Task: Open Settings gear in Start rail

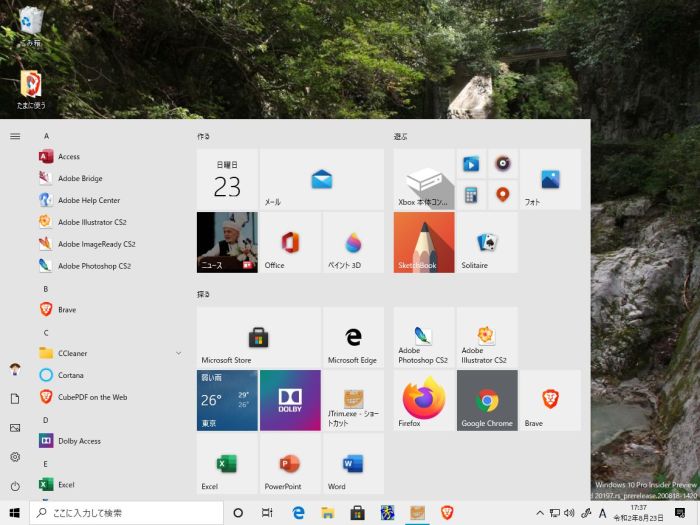Action: [x=15, y=456]
